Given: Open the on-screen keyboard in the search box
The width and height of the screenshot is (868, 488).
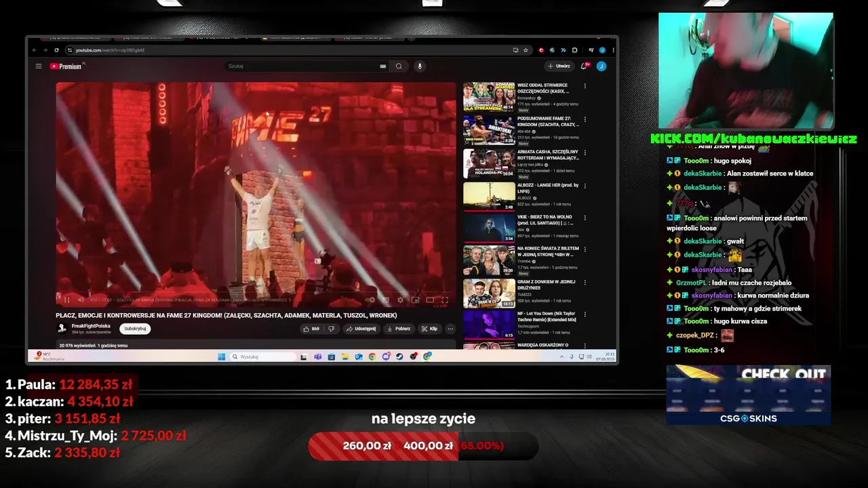Looking at the screenshot, I should tap(383, 66).
